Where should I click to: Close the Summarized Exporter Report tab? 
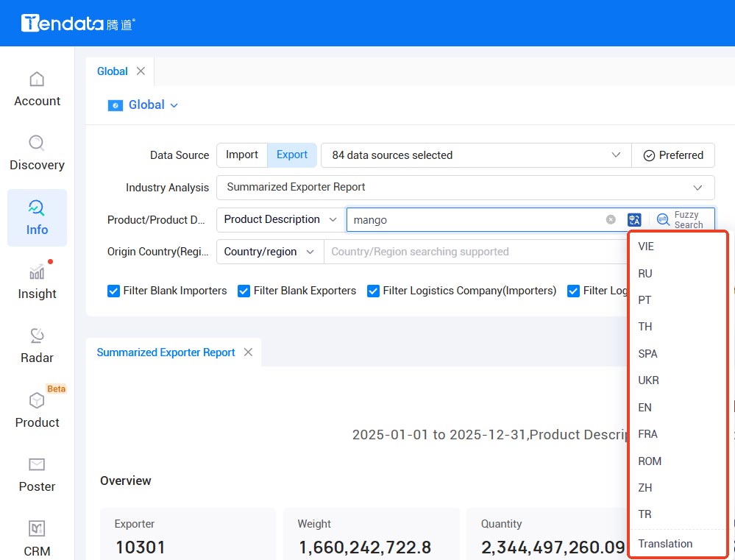(248, 352)
